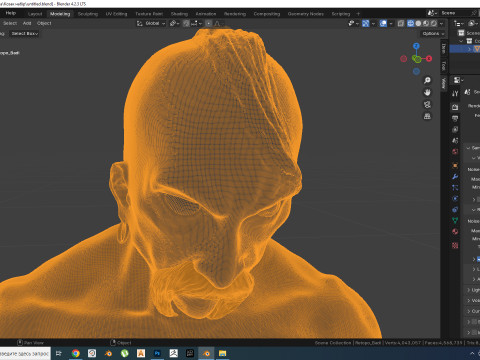This screenshot has width=480, height=360.
Task: Expand the Curves panel
Action: coord(469,311)
